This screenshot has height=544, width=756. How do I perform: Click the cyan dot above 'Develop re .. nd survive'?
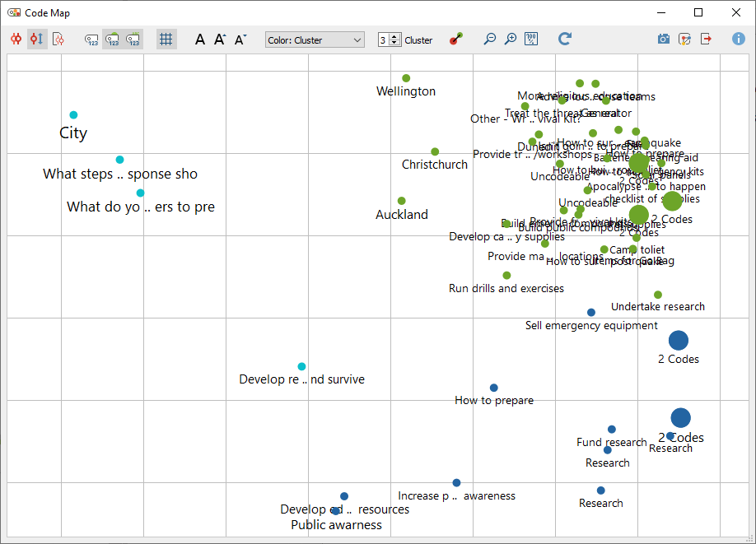click(x=301, y=366)
